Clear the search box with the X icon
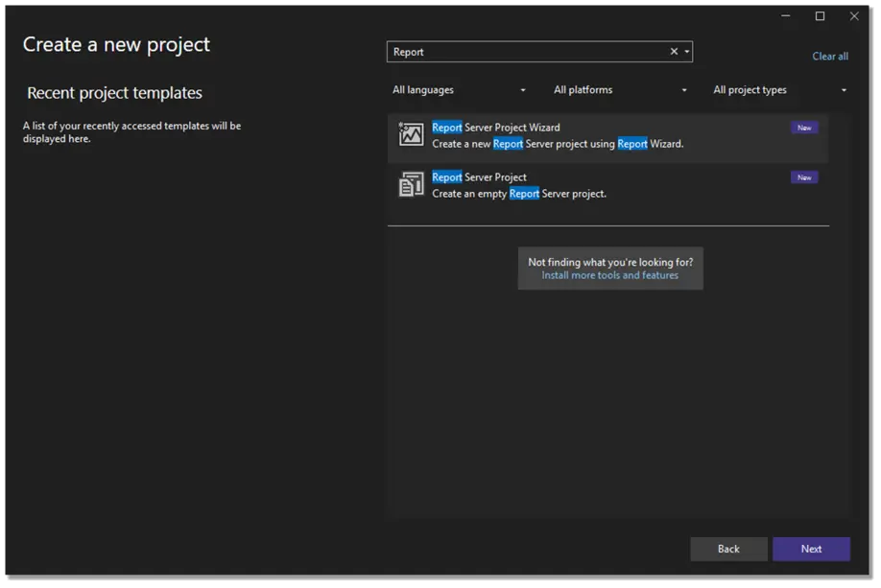The height and width of the screenshot is (588, 881). click(x=675, y=52)
